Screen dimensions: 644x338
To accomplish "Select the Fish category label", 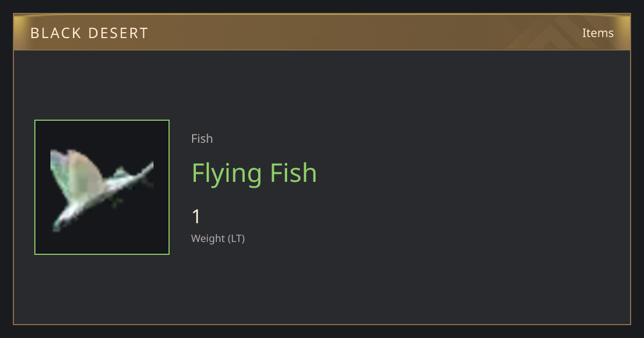I will tap(202, 138).
